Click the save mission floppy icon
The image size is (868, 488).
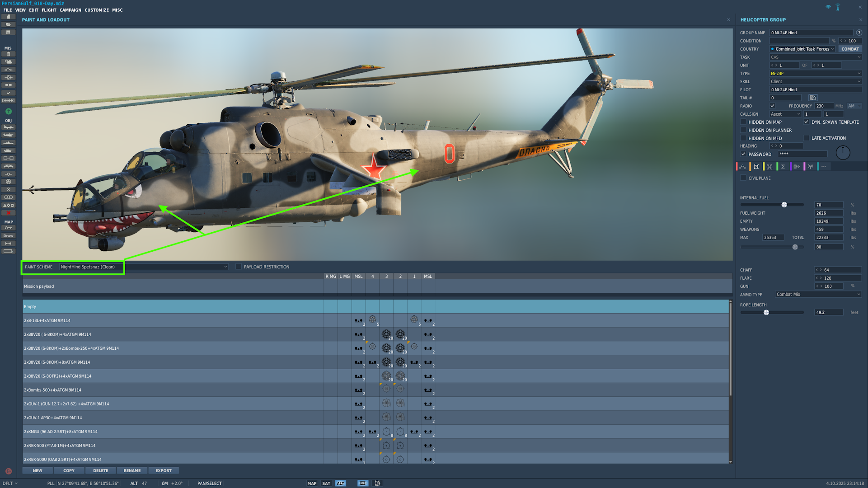[8, 33]
